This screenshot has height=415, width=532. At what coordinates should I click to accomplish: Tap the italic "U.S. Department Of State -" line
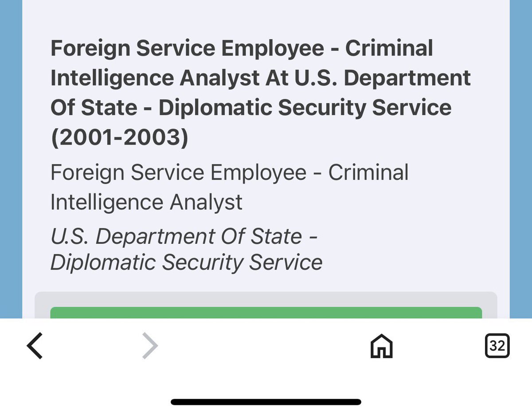click(x=184, y=236)
